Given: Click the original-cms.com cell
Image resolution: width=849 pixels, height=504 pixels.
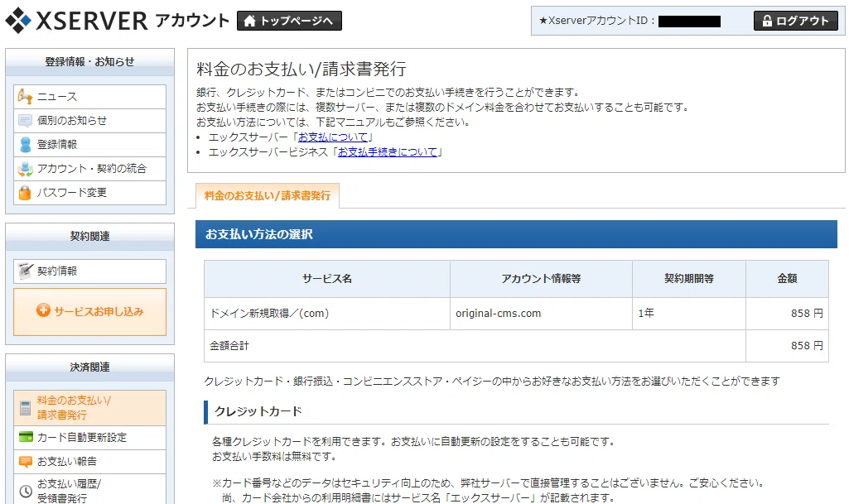Looking at the screenshot, I should [541, 314].
